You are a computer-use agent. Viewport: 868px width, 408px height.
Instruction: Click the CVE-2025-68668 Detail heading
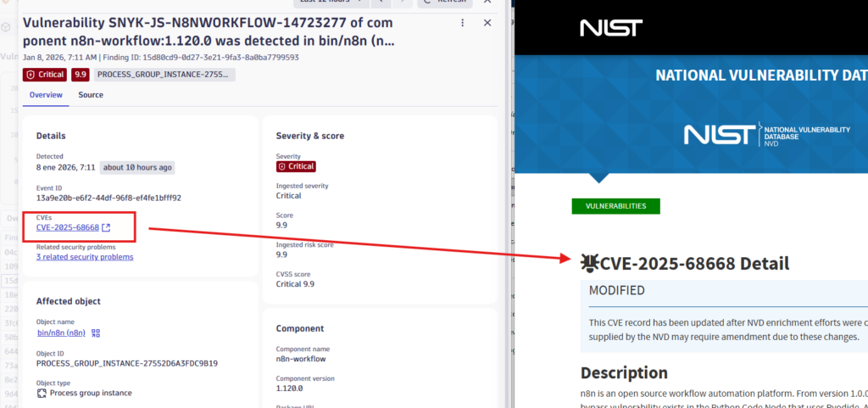pyautogui.click(x=694, y=264)
